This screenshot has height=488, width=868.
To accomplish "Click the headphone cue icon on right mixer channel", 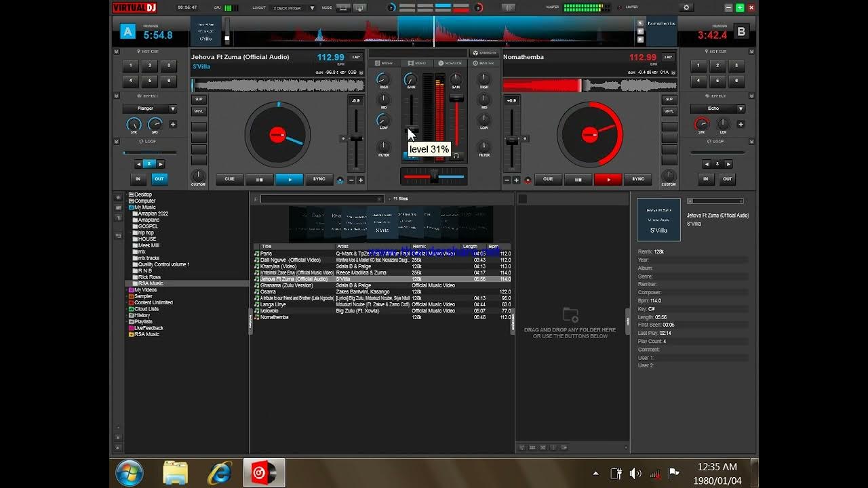I will pyautogui.click(x=456, y=155).
